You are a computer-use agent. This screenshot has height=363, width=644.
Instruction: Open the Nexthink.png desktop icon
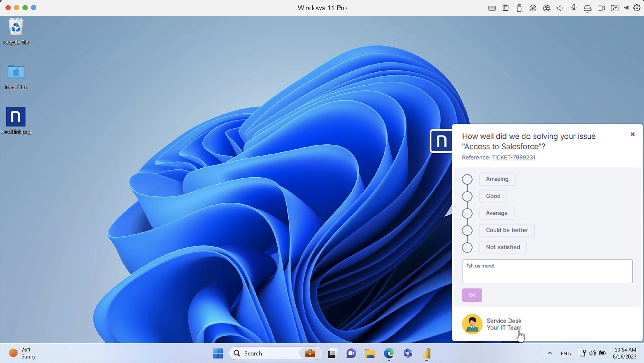(16, 117)
